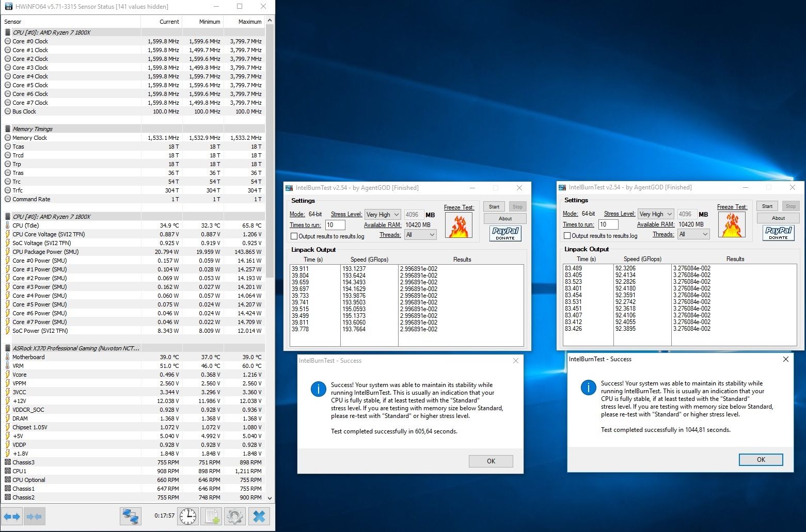Image resolution: width=806 pixels, height=532 pixels.
Task: Click info icon in right Success dialog
Action: point(589,388)
